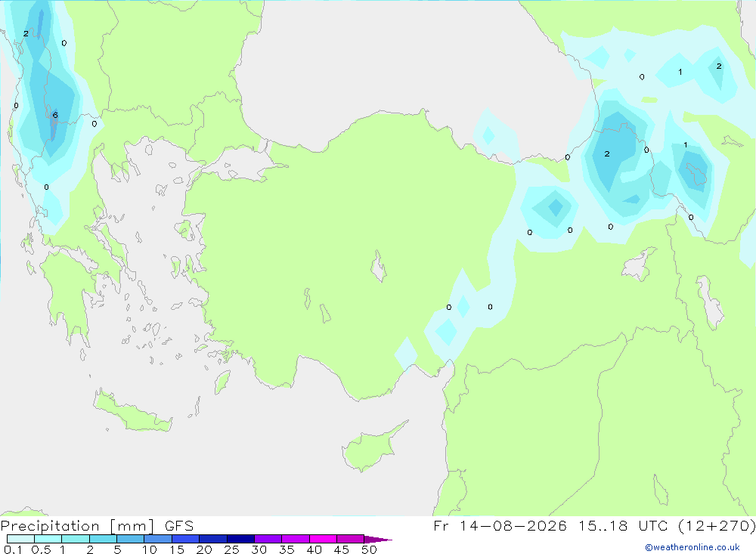Click the '35' legend scale label
Viewport: 756px width, 554px height.
coord(287,549)
